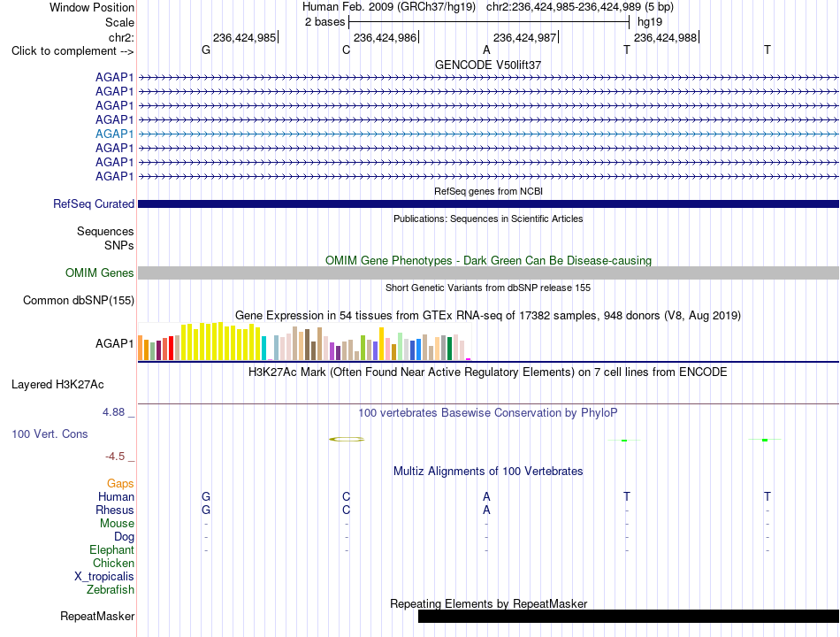Click the 236,424,988 position label

(665, 37)
